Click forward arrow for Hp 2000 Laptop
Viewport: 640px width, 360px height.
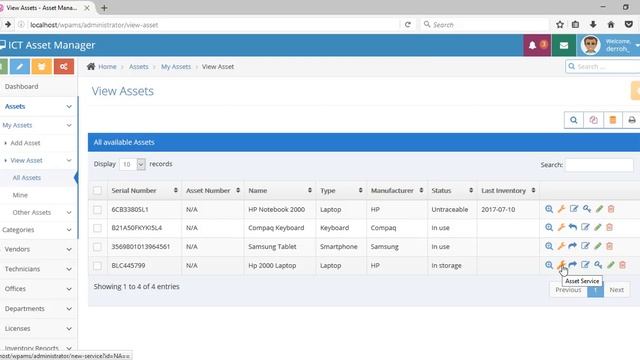tap(573, 264)
